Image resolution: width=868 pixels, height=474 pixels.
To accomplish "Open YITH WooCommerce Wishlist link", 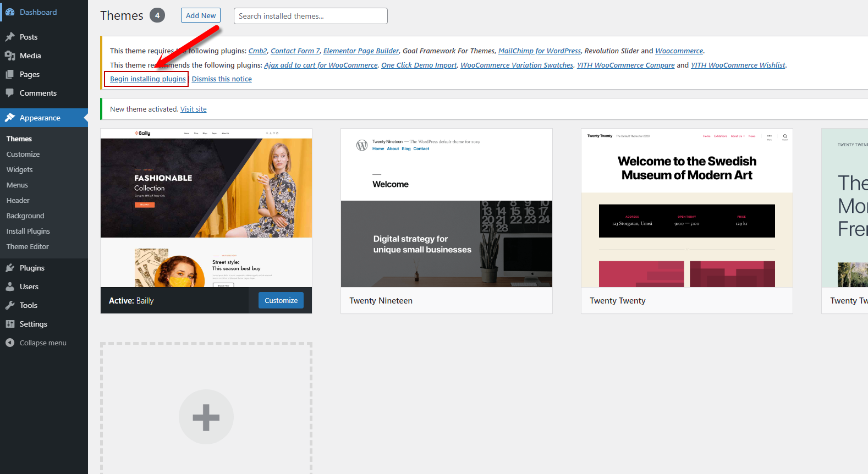I will pos(738,65).
